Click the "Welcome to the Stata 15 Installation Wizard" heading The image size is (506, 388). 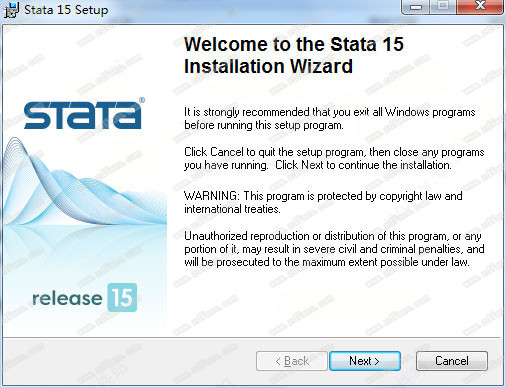pyautogui.click(x=294, y=55)
